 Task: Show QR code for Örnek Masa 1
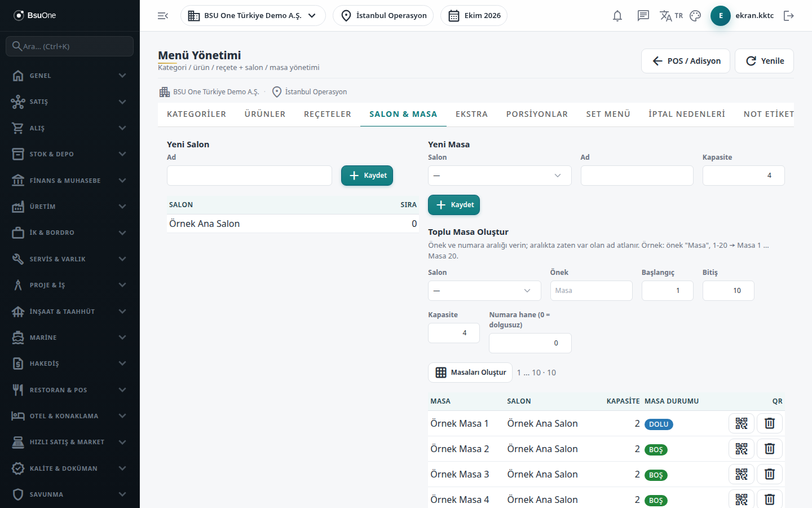click(742, 423)
